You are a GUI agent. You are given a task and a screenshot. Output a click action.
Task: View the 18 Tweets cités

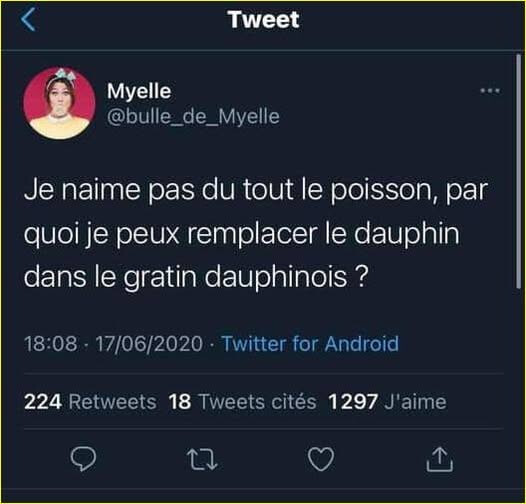click(242, 402)
